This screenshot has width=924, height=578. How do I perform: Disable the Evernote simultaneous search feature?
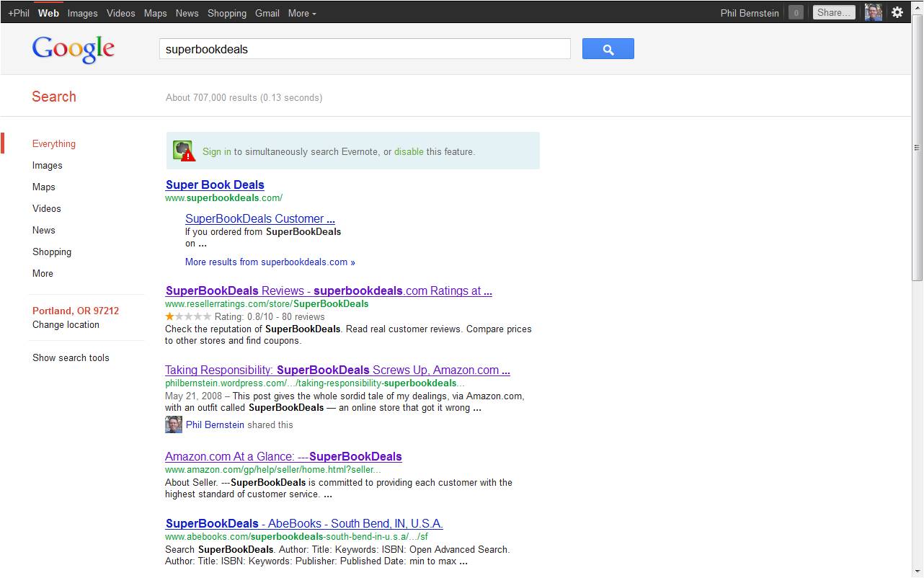[409, 151]
